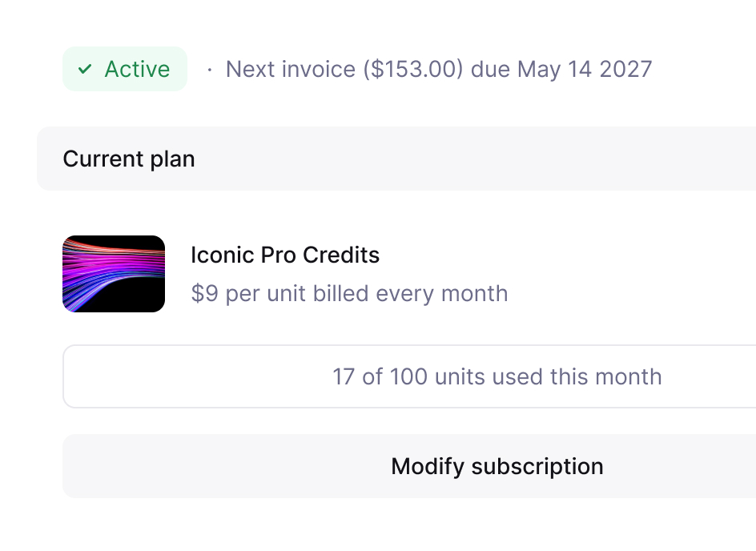
Task: Click the Modify subscription button
Action: (409, 466)
